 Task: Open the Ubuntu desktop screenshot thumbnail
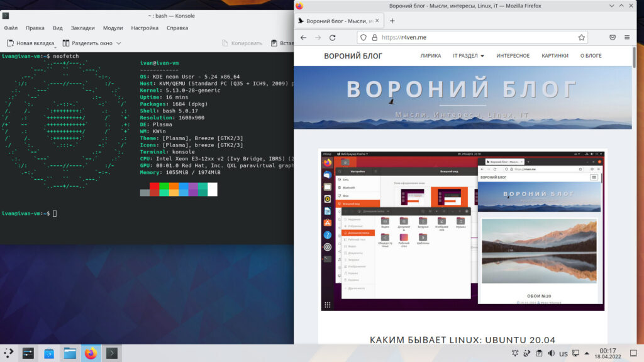tap(462, 230)
